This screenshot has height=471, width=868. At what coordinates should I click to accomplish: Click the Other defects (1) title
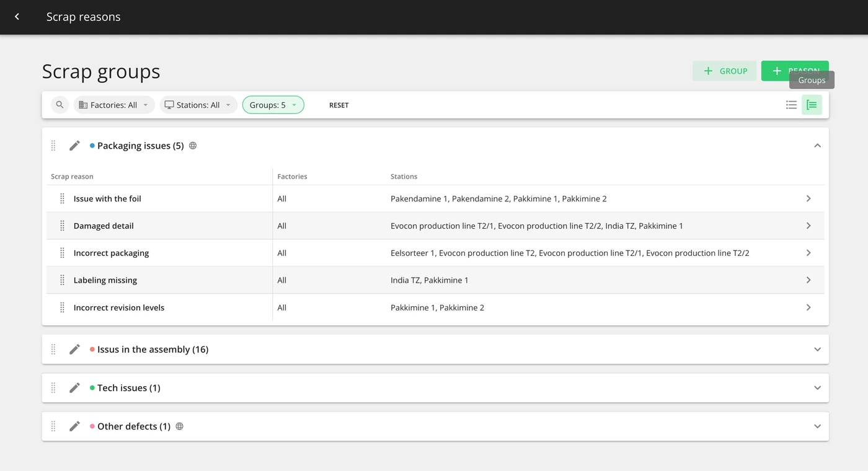134,426
